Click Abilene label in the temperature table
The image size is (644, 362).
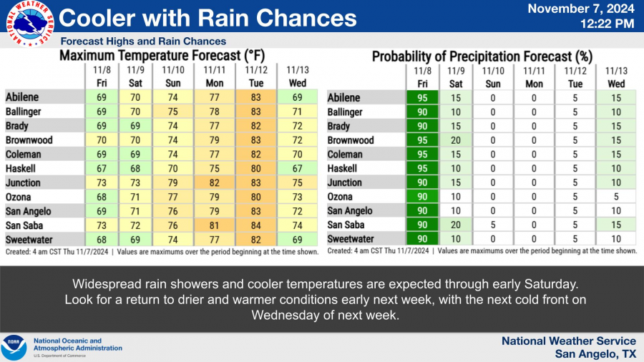23,97
